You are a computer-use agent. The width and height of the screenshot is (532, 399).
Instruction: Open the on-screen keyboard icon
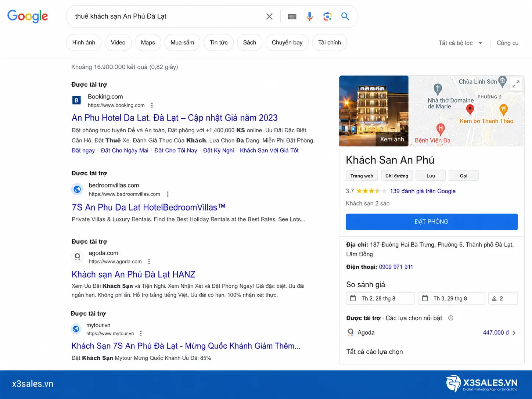pos(292,17)
